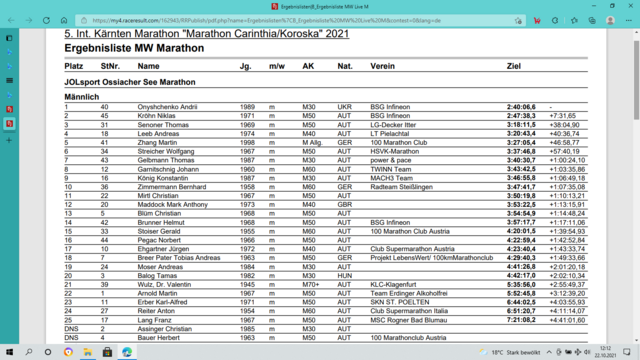Click the name Onyshchenko Andrii
The image size is (640, 360).
click(x=167, y=107)
